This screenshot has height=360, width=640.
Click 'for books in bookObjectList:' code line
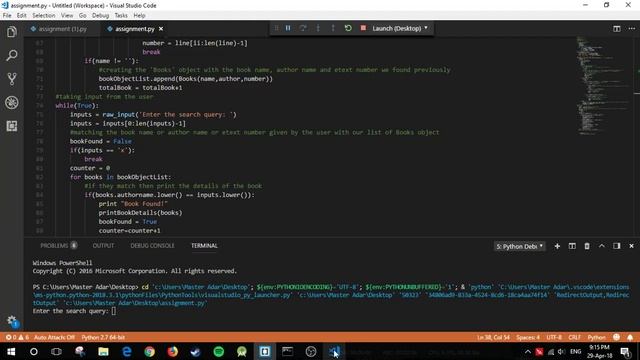(120, 177)
